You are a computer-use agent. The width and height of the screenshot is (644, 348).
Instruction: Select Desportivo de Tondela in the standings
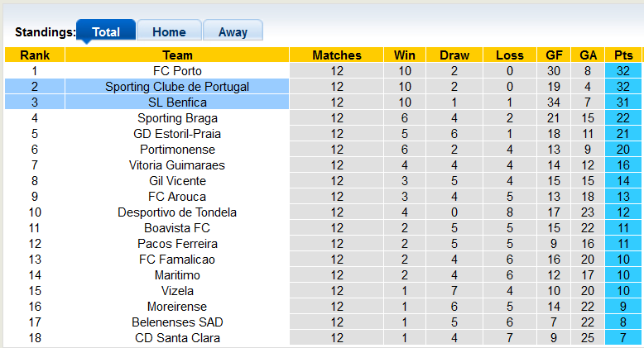177,212
